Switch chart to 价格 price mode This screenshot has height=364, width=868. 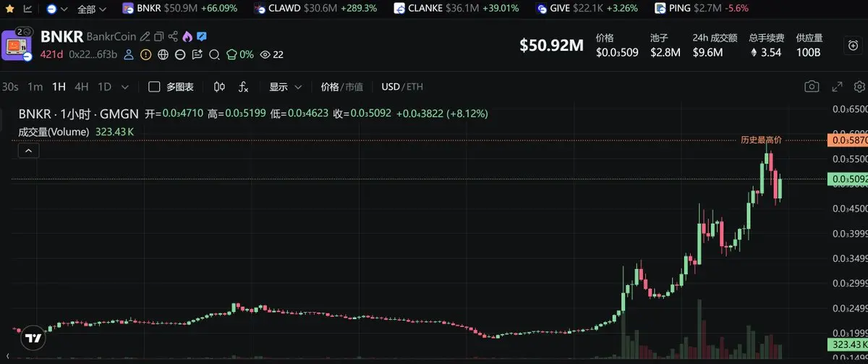point(330,87)
